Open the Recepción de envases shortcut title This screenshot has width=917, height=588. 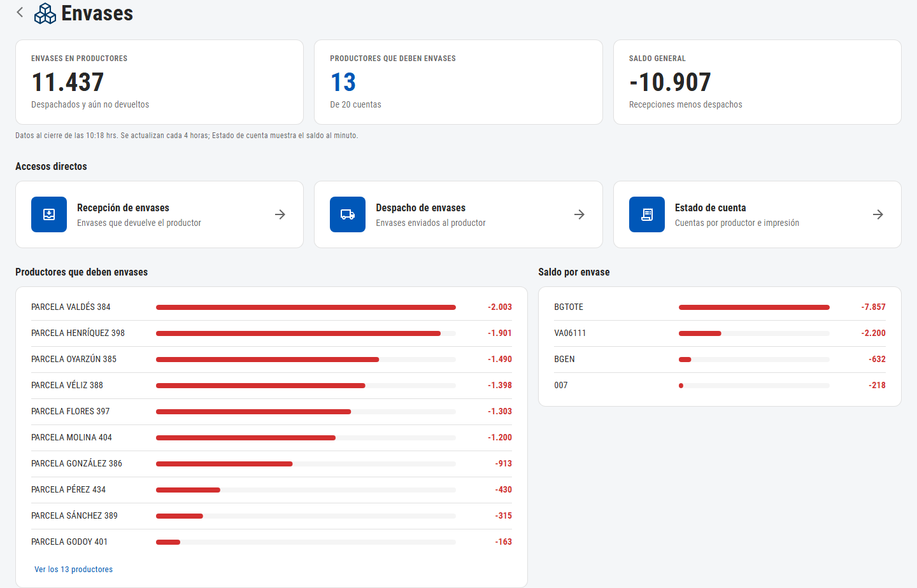click(x=123, y=208)
